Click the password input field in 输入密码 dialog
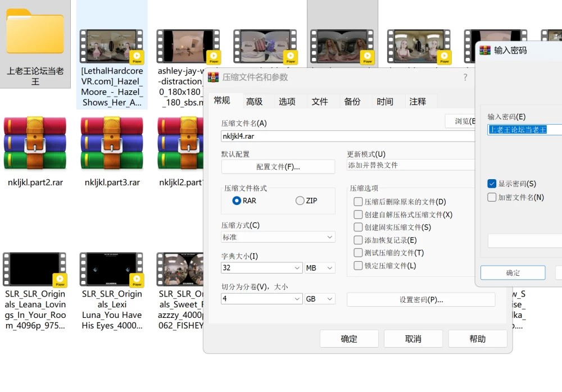 [x=525, y=130]
